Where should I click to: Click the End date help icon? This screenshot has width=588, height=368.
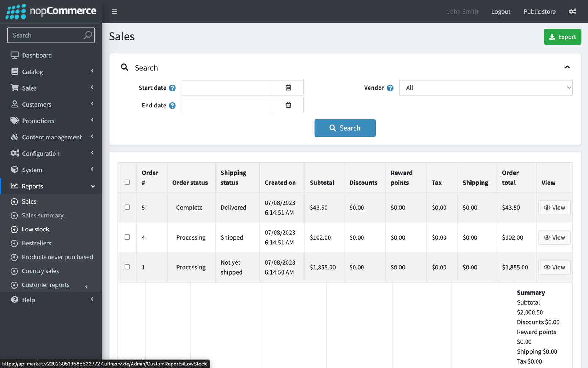click(x=172, y=106)
